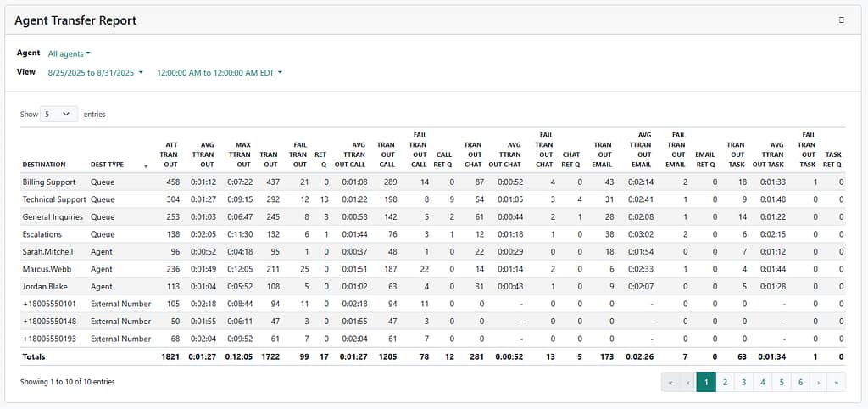
Task: Click the Showing 1 to 10 of 10 entries text
Action: (x=68, y=382)
